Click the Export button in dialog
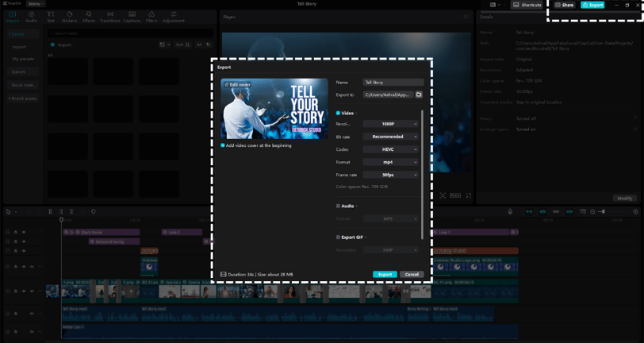Viewport: 644px width, 343px height. (385, 274)
